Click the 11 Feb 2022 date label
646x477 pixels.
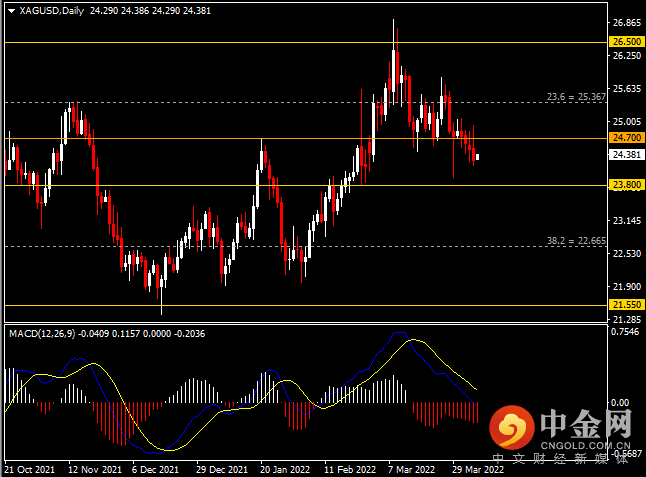tap(350, 470)
